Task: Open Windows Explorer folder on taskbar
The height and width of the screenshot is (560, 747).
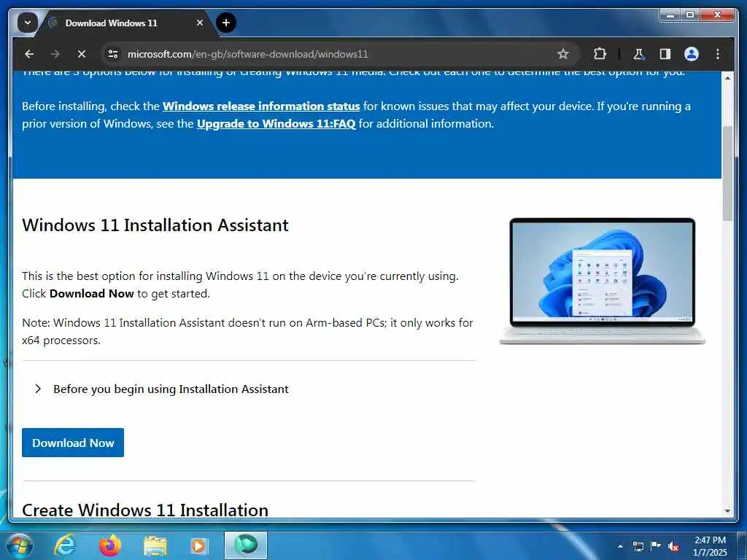Action: click(x=155, y=545)
